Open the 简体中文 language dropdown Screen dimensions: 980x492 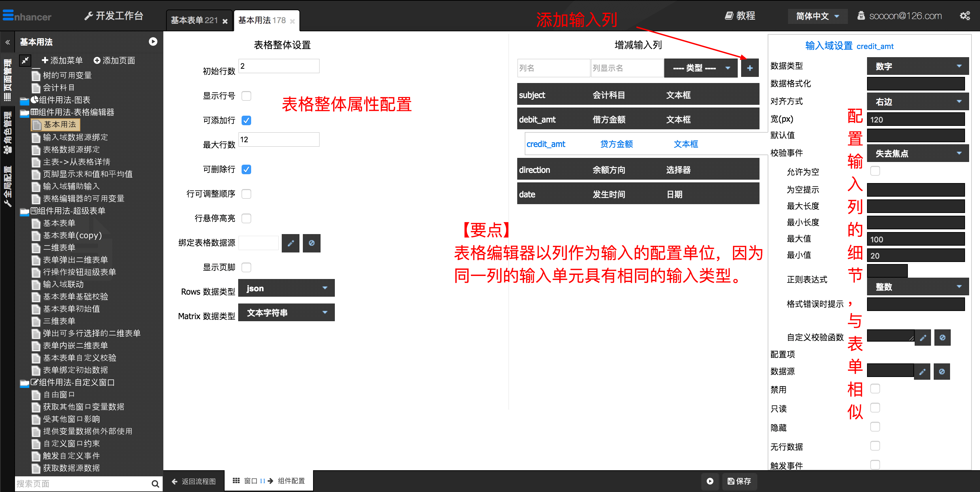[817, 16]
